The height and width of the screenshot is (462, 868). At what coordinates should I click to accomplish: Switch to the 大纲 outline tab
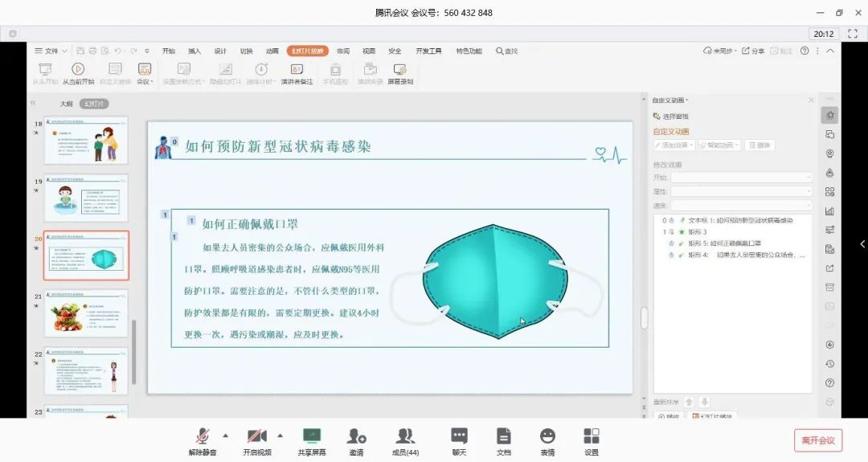click(66, 104)
